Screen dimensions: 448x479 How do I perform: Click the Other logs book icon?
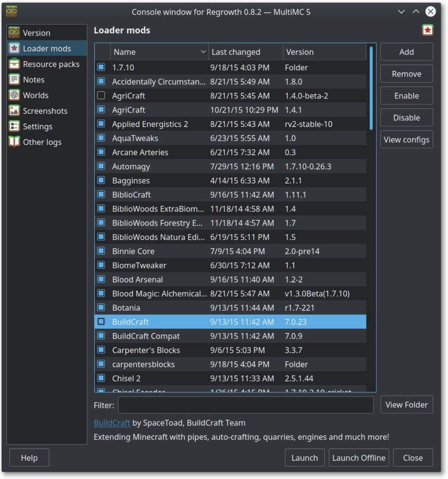[14, 142]
